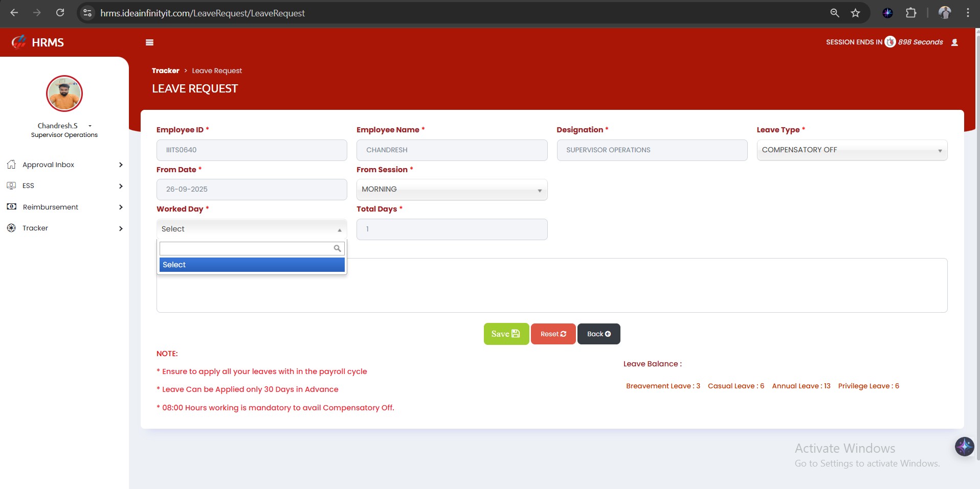The height and width of the screenshot is (489, 980).
Task: Click the purple sparkle extension icon in toolbar
Action: coord(887,13)
